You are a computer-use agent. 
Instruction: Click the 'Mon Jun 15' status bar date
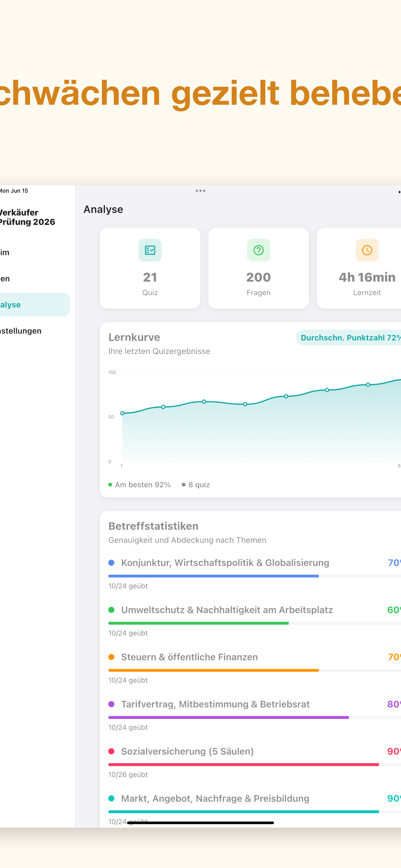point(14,191)
